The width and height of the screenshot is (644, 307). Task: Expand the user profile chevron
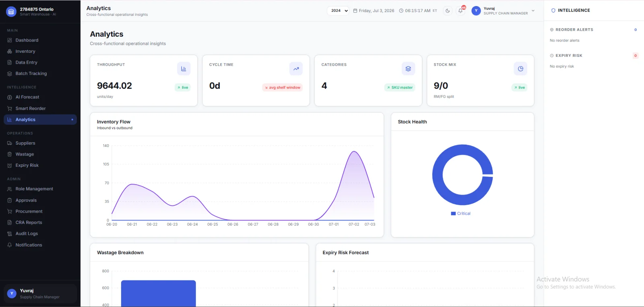tap(533, 11)
